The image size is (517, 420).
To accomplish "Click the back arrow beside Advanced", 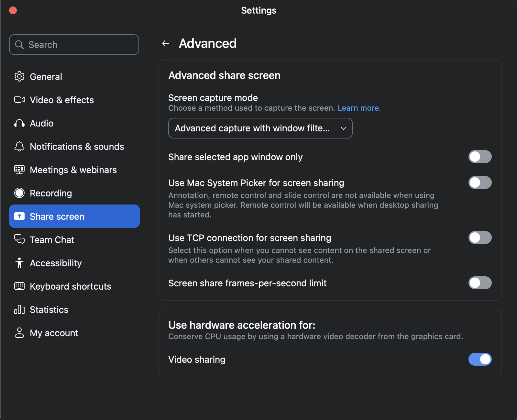I will [166, 43].
